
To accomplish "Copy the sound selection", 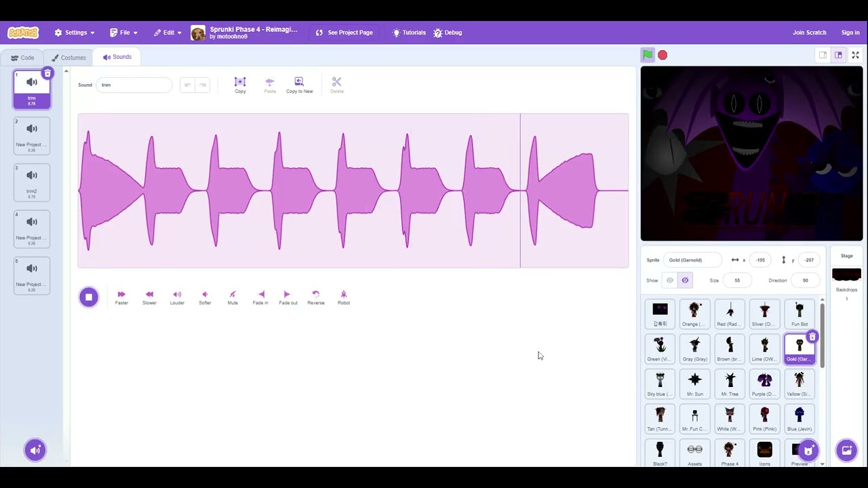I will pos(240,85).
